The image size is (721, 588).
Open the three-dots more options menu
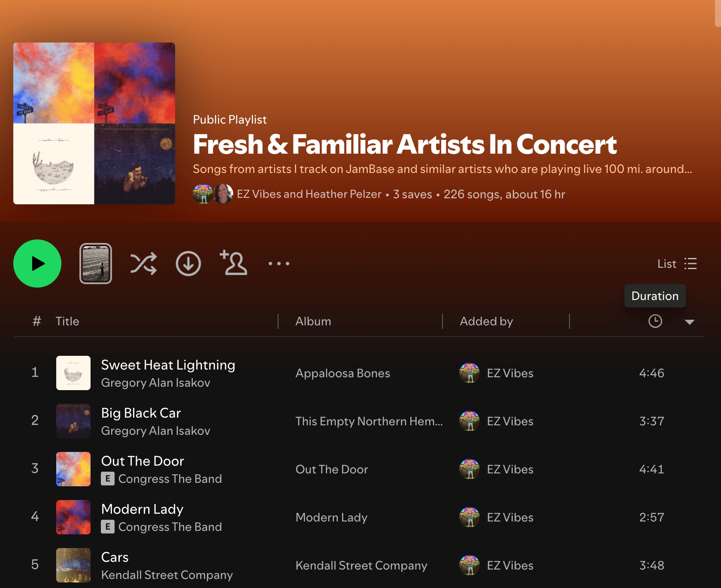(x=279, y=264)
